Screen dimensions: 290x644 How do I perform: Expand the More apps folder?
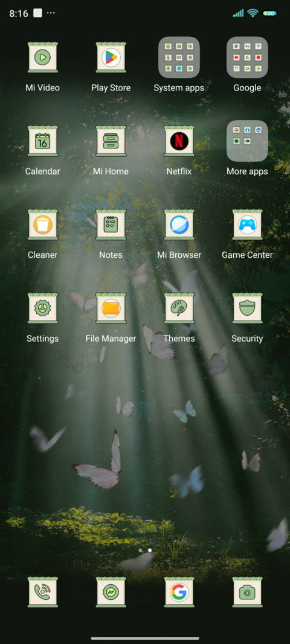pyautogui.click(x=247, y=141)
